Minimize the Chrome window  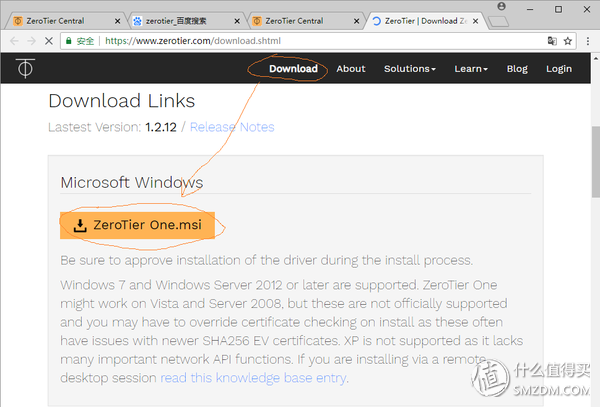[530, 9]
